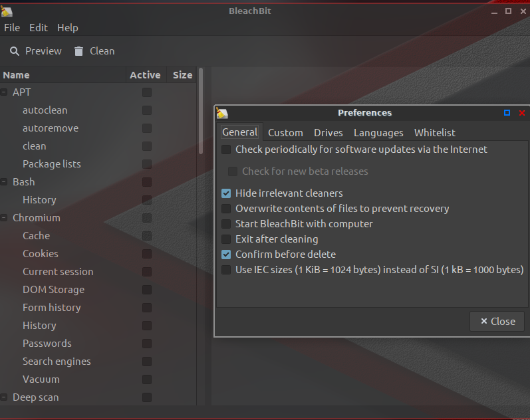Viewport: 530px width, 420px height.
Task: Open the File menu
Action: pyautogui.click(x=12, y=28)
